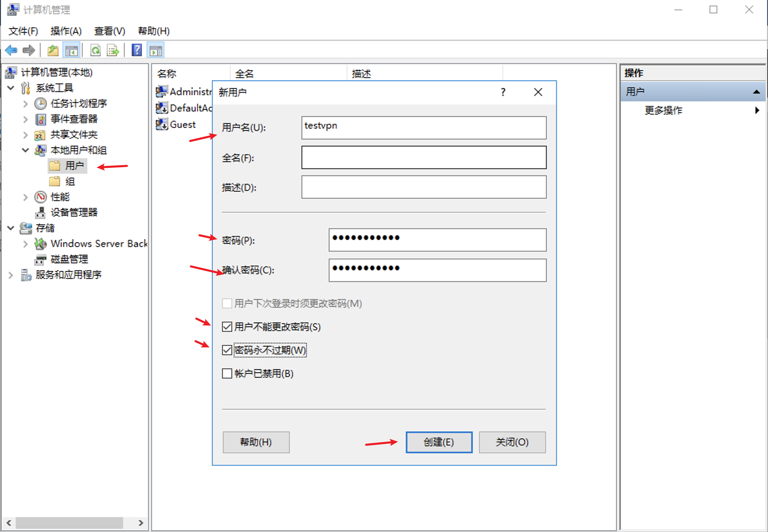768x532 pixels.
Task: Click the back navigation arrow
Action: tap(11, 51)
